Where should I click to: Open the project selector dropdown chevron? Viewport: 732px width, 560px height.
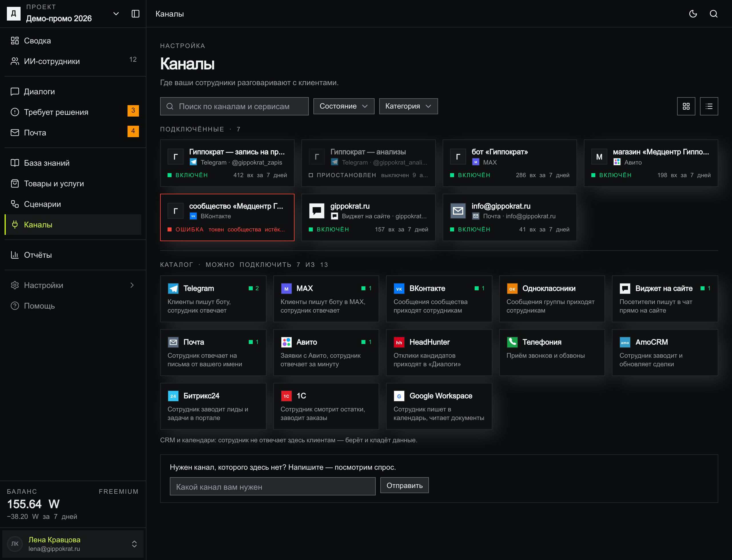tap(116, 14)
